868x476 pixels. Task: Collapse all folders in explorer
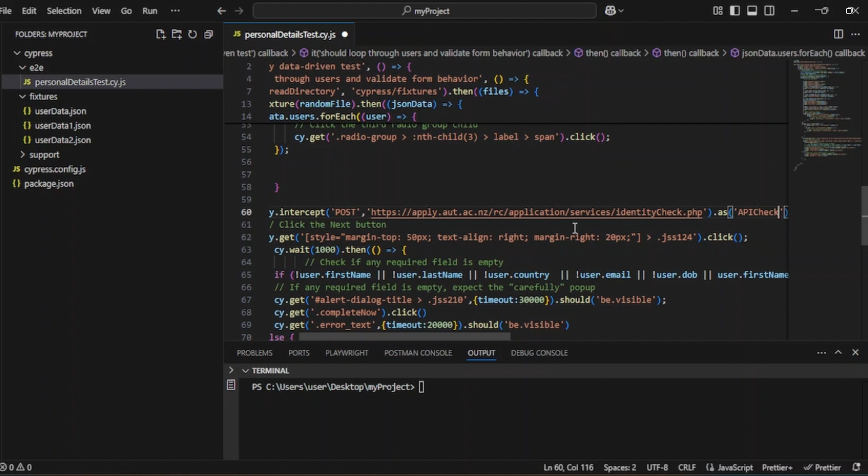pyautogui.click(x=209, y=34)
